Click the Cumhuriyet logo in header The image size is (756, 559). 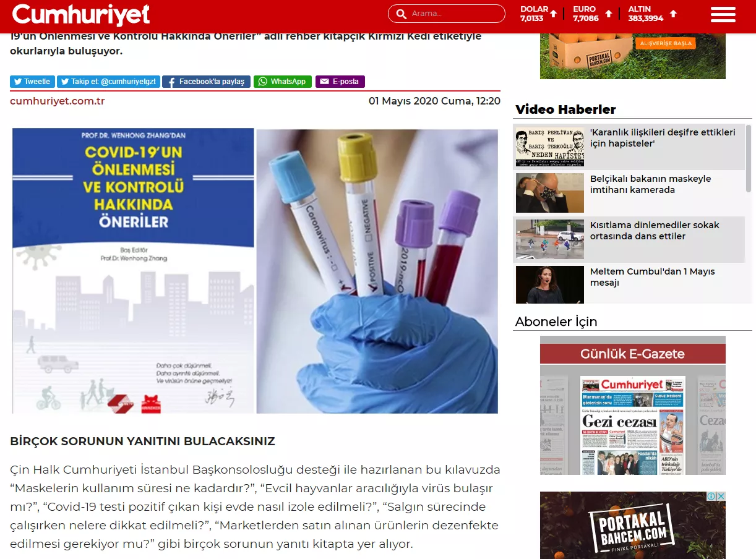point(80,14)
